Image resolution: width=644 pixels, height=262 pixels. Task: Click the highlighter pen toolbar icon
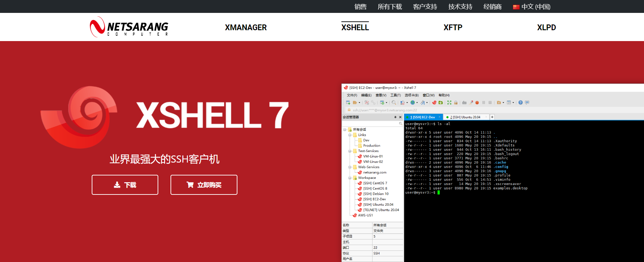pyautogui.click(x=471, y=102)
